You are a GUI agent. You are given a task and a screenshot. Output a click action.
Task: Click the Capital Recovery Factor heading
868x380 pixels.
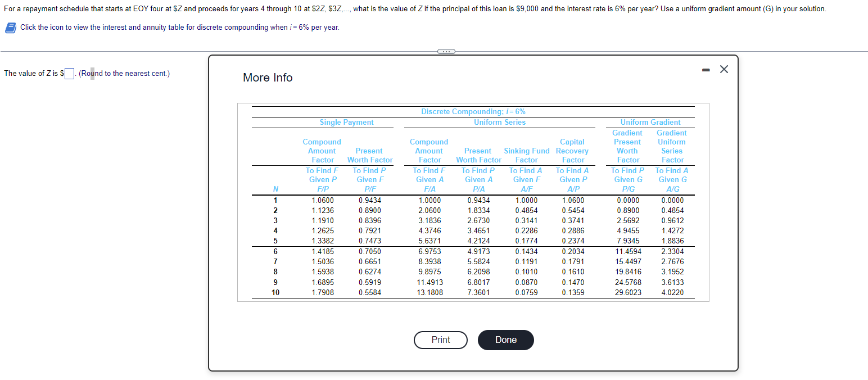click(572, 151)
